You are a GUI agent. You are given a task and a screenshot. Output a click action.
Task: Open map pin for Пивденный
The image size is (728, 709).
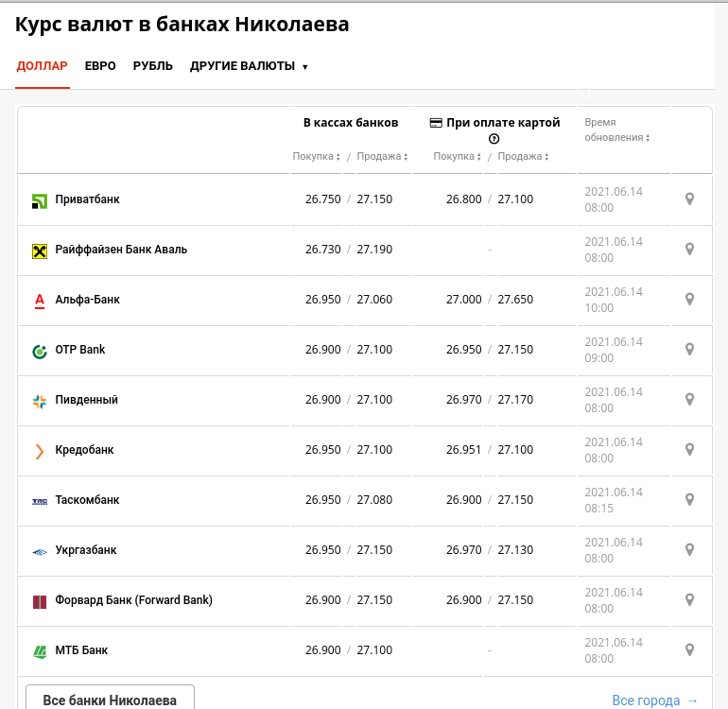pos(689,400)
